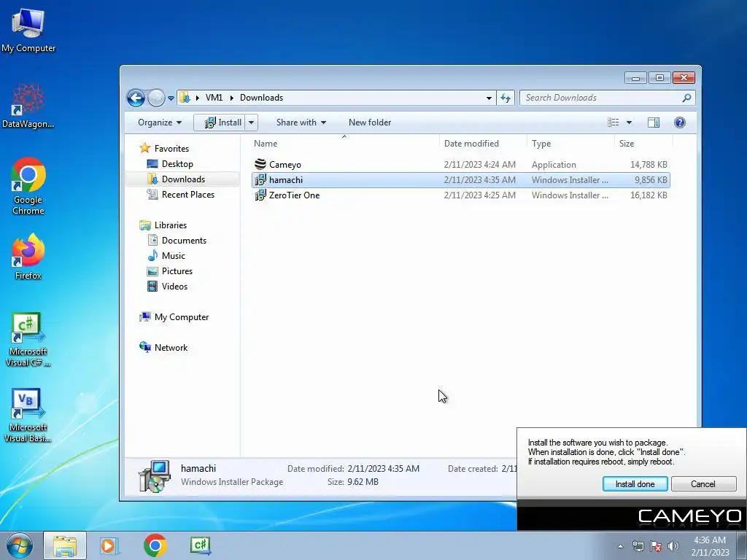Screen dimensions: 747x560
Task: Open the recent pages dropdown arrow
Action: [171, 98]
